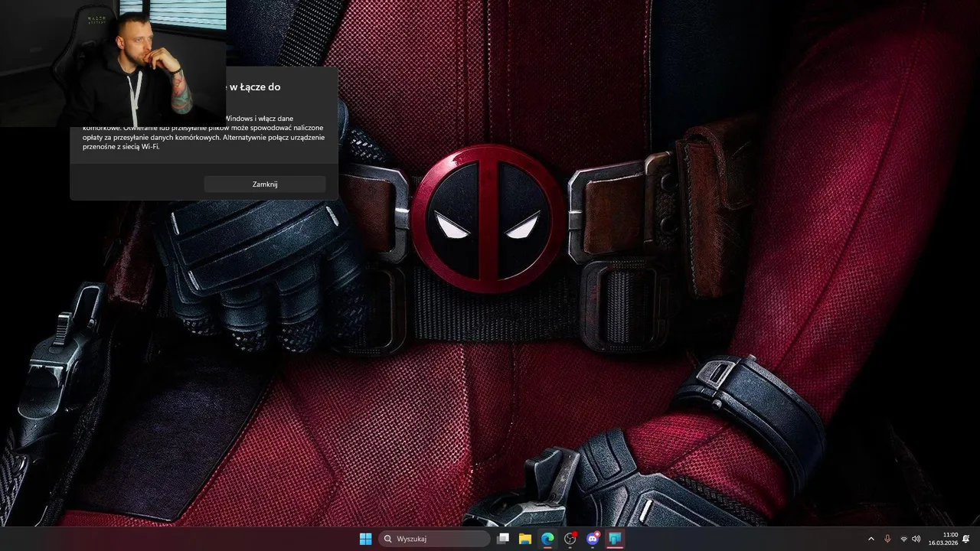Open Wi-Fi network settings from tray

click(x=904, y=539)
